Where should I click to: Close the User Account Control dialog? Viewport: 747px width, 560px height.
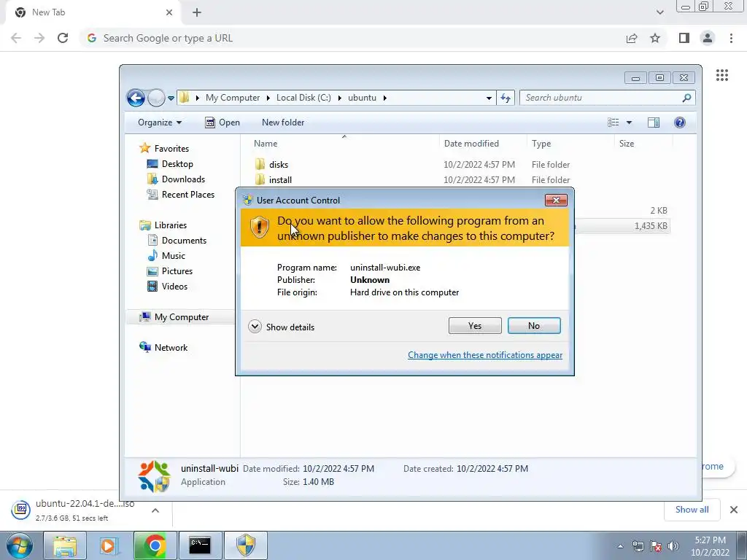click(555, 200)
